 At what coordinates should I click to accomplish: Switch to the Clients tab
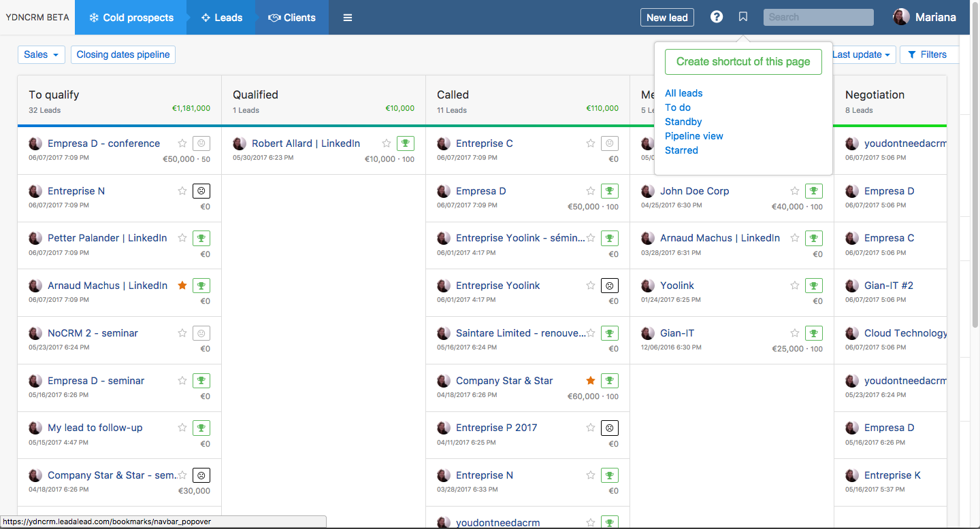(292, 18)
